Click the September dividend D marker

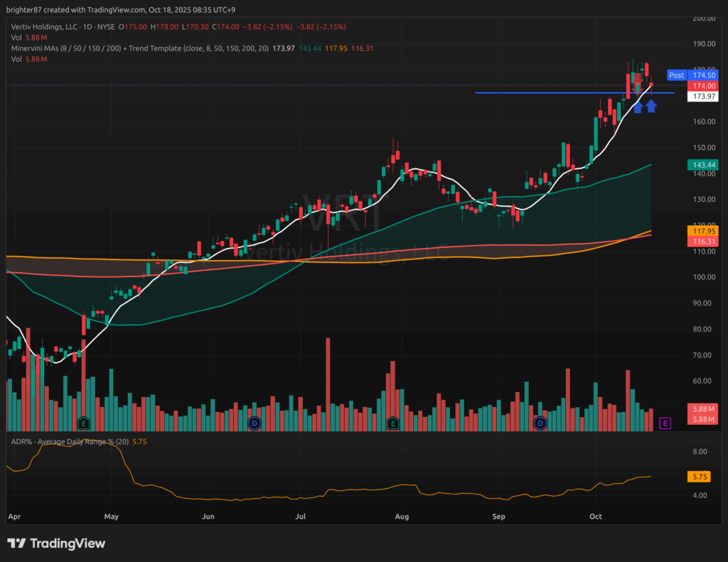(x=540, y=423)
